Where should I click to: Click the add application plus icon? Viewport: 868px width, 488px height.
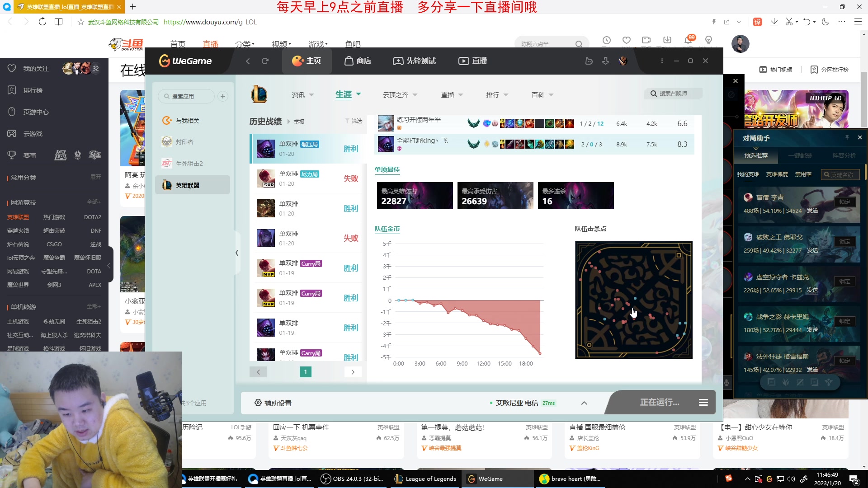pyautogui.click(x=223, y=96)
